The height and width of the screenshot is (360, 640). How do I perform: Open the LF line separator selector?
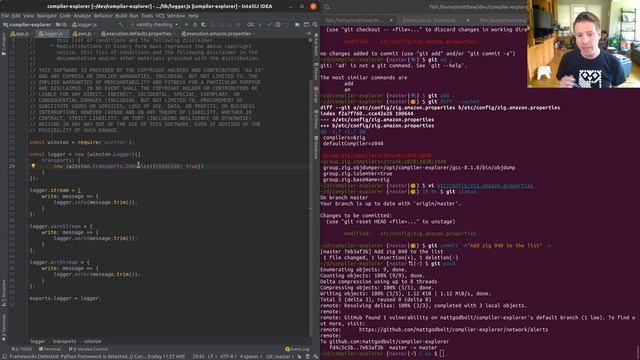211,356
